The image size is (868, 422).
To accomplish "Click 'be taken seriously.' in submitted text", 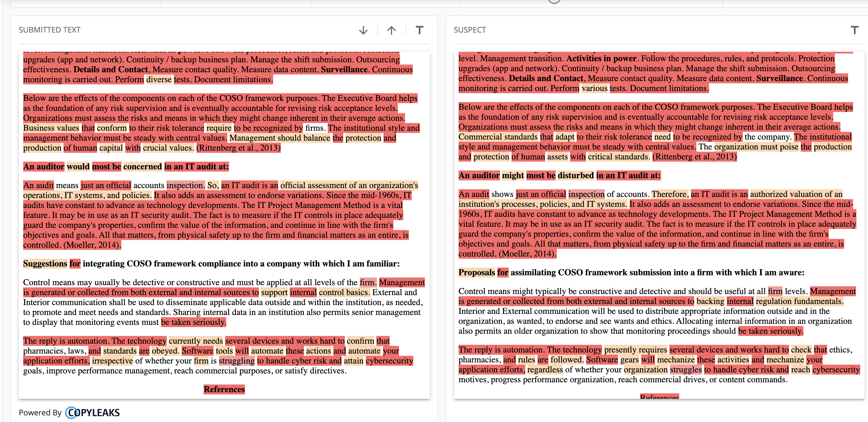I will pos(193,322).
